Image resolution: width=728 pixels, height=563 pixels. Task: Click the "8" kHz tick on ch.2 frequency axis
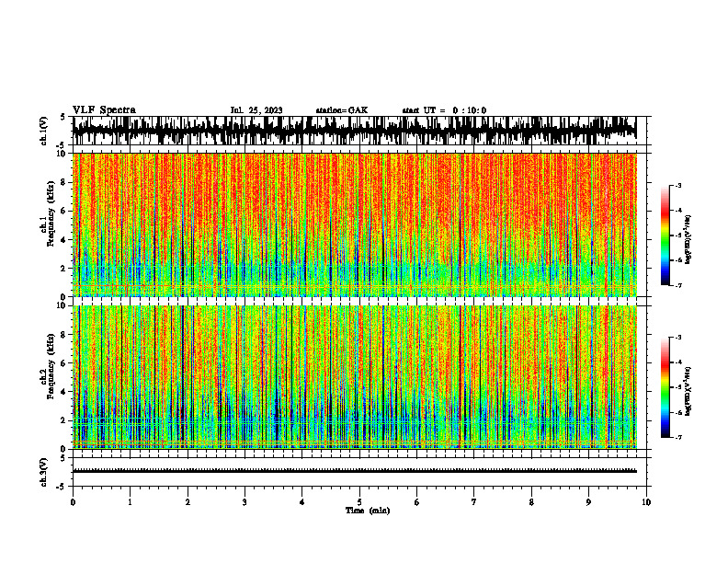[64, 335]
